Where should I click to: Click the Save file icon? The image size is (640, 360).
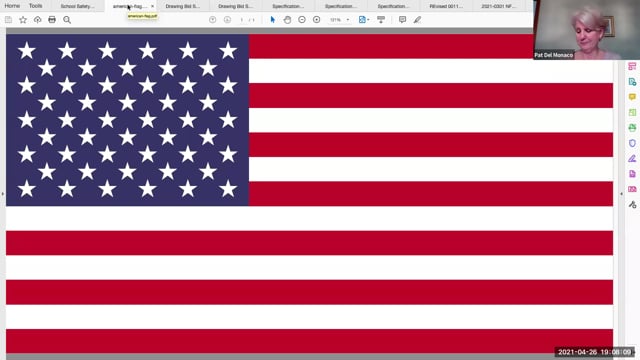pos(9,20)
